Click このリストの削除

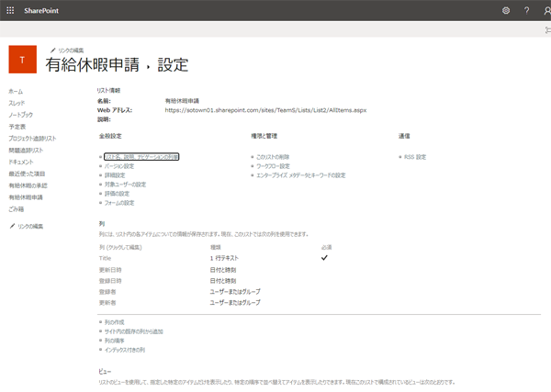[x=273, y=157]
